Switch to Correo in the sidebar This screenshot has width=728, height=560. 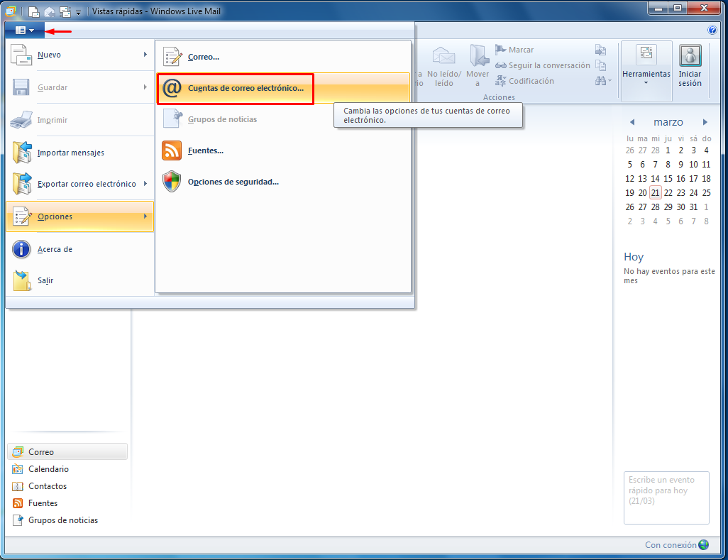67,452
